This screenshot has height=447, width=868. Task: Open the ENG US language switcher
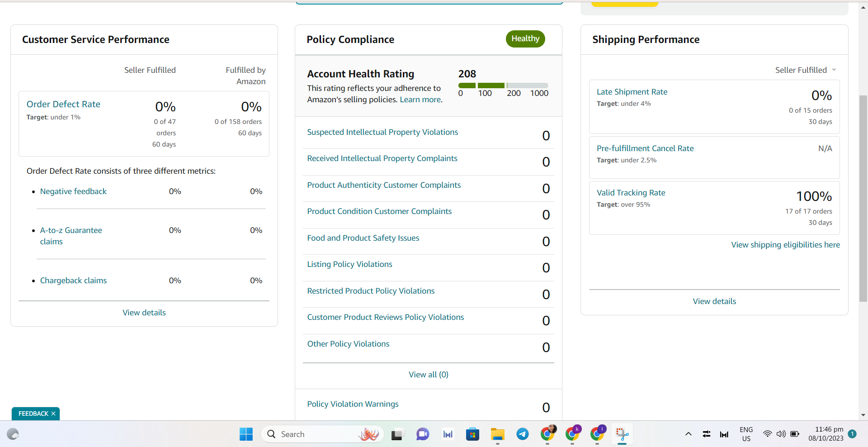coord(746,434)
